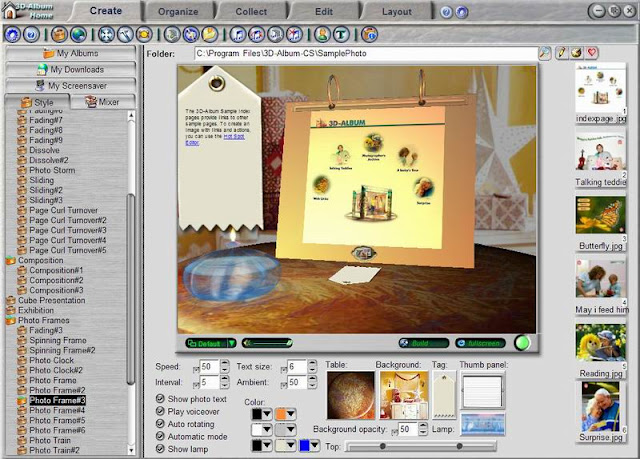The width and height of the screenshot is (640, 459).
Task: Click the Folder path input field
Action: point(366,53)
